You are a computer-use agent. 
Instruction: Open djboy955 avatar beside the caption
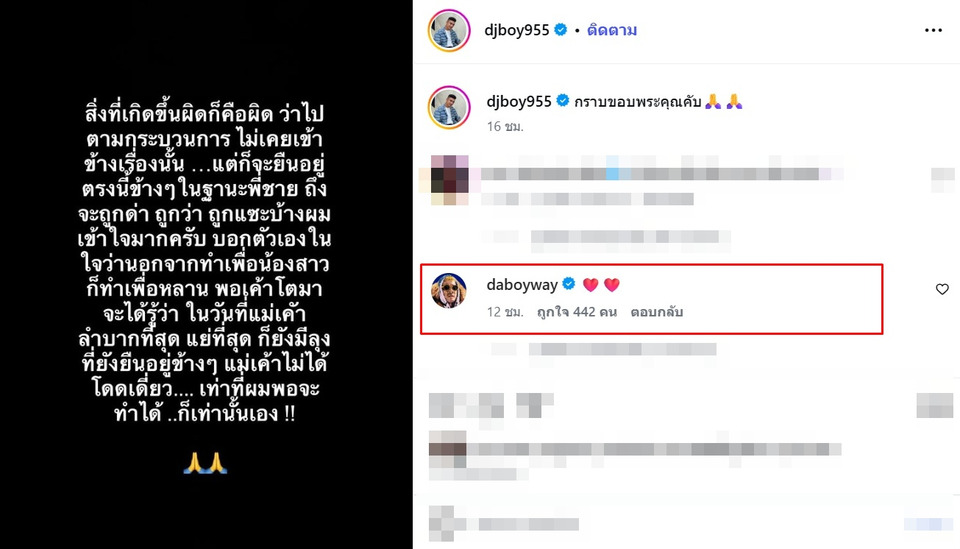click(449, 108)
